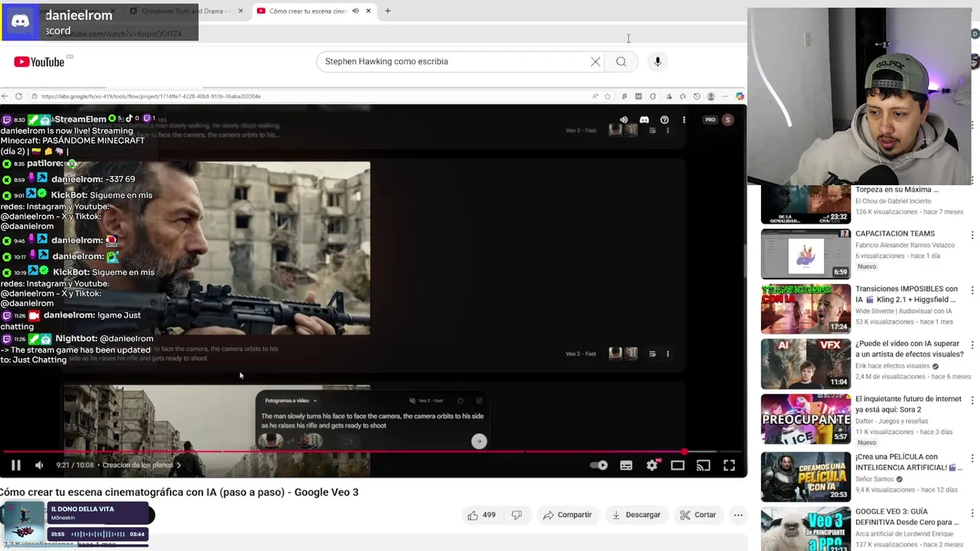Open the 'S' profile avatar
This screenshot has height=551, width=980.
pyautogui.click(x=727, y=120)
